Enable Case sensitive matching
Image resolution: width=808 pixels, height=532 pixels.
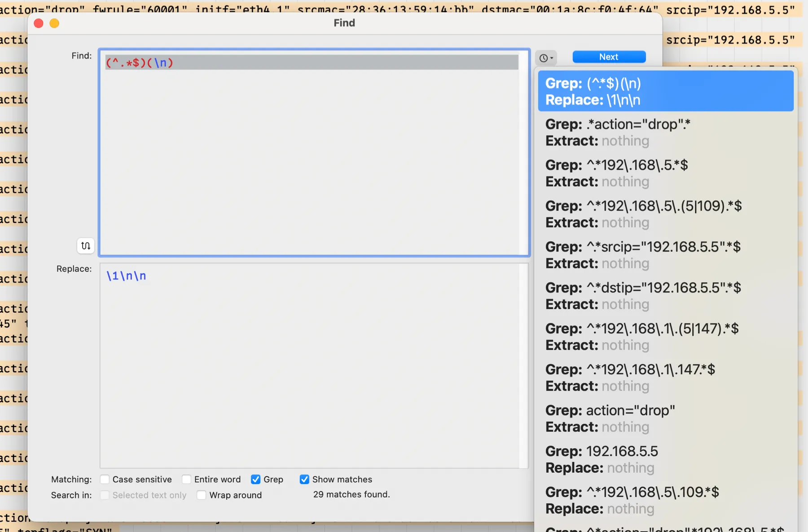click(104, 479)
